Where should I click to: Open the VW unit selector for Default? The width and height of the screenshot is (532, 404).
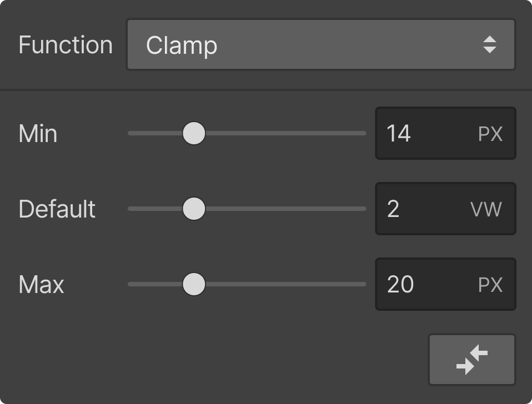[486, 209]
